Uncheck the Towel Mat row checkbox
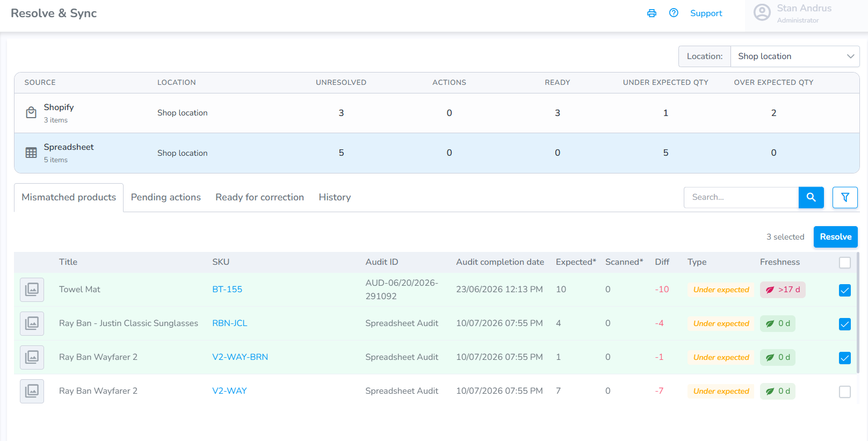This screenshot has height=441, width=868. click(x=845, y=290)
